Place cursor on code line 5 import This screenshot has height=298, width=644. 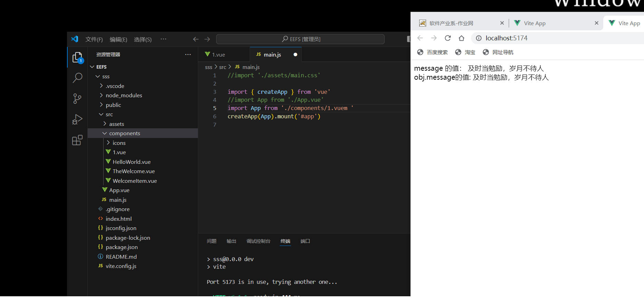click(237, 108)
